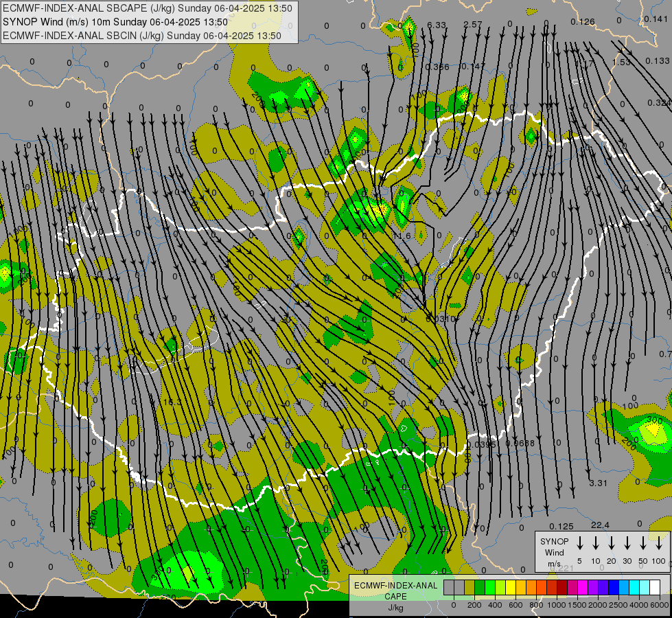The height and width of the screenshot is (618, 672).
Task: Click the 5 m/s wind arrow in legend
Action: click(x=580, y=543)
